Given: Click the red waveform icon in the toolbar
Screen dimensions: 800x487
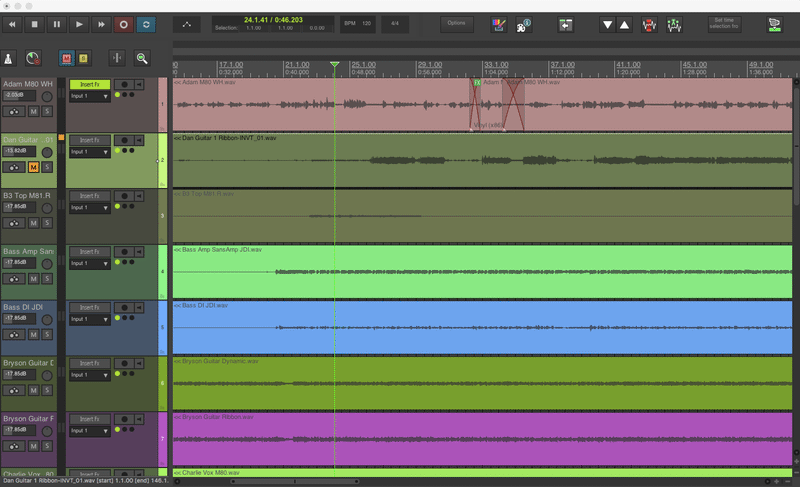Looking at the screenshot, I should tap(650, 24).
